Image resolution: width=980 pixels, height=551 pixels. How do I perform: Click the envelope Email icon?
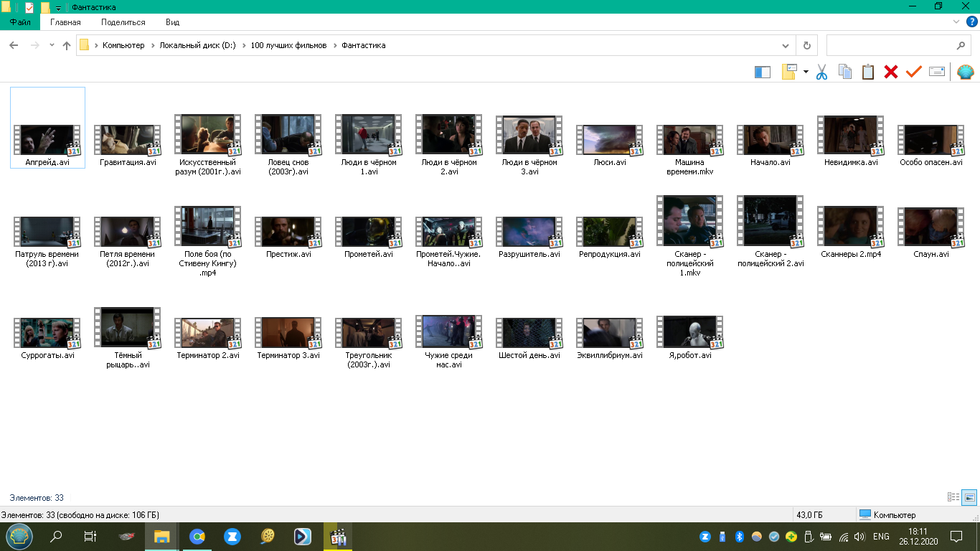click(937, 72)
